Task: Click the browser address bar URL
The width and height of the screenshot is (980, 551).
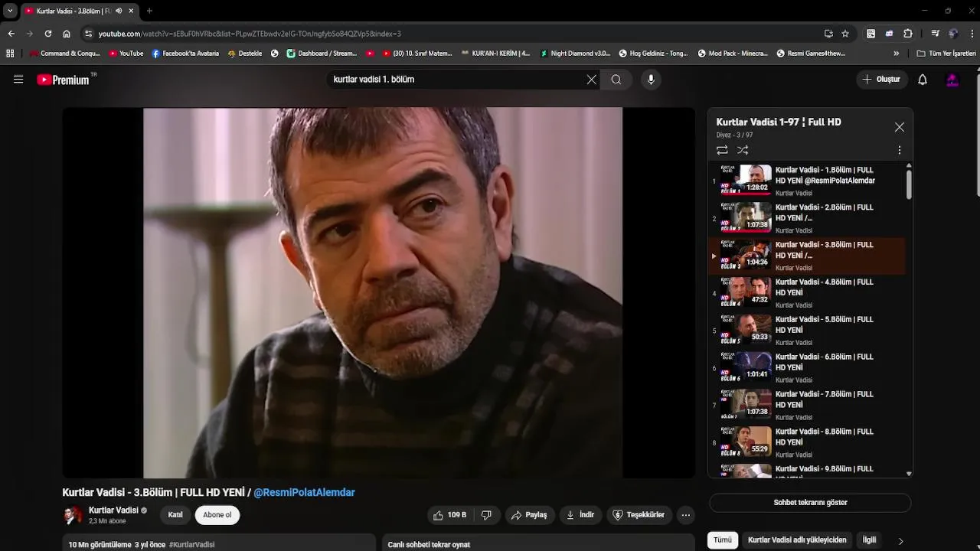Action: tap(250, 34)
